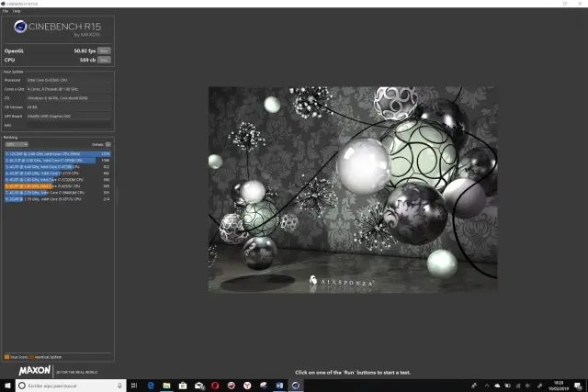Image resolution: width=588 pixels, height=392 pixels.
Task: Open the Windows Start menu
Action: pos(6,386)
